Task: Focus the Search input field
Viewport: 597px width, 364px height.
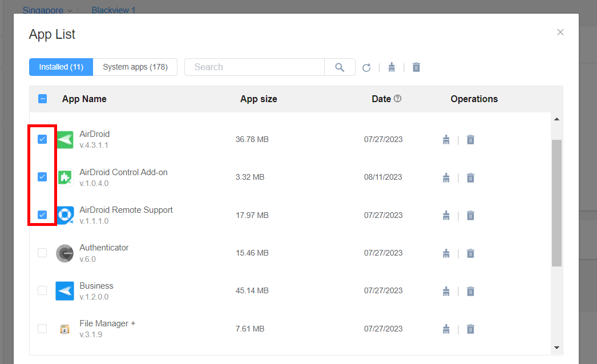Action: tap(255, 67)
